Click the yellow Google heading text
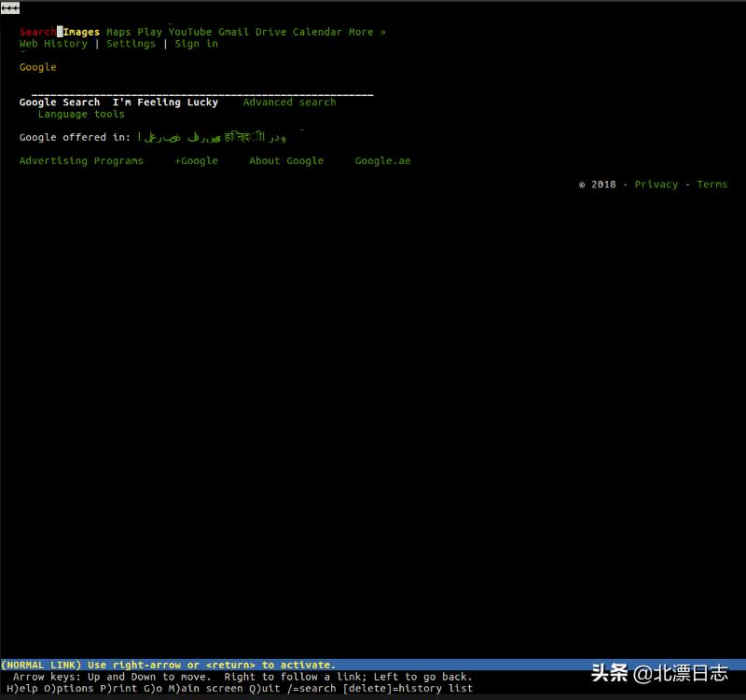This screenshot has width=746, height=700. pyautogui.click(x=37, y=67)
